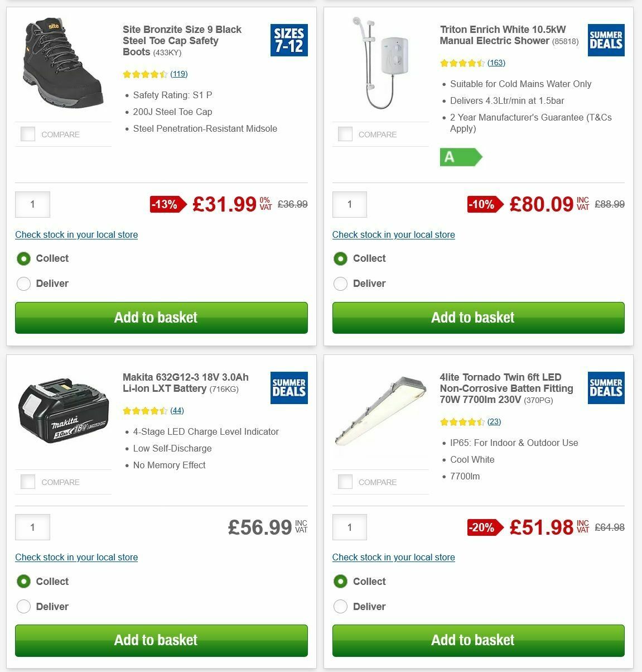Click the SUMMER DEALS badge on Makita battery
The image size is (642, 672).
pyautogui.click(x=288, y=388)
